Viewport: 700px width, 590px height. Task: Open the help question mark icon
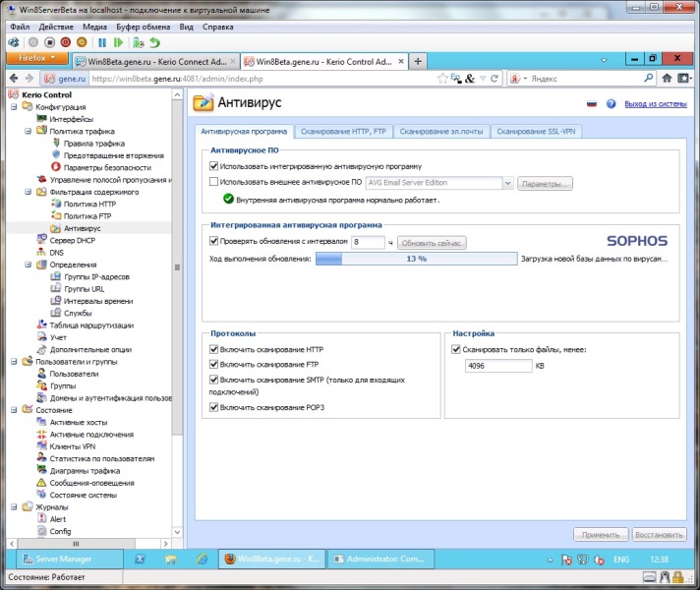611,103
